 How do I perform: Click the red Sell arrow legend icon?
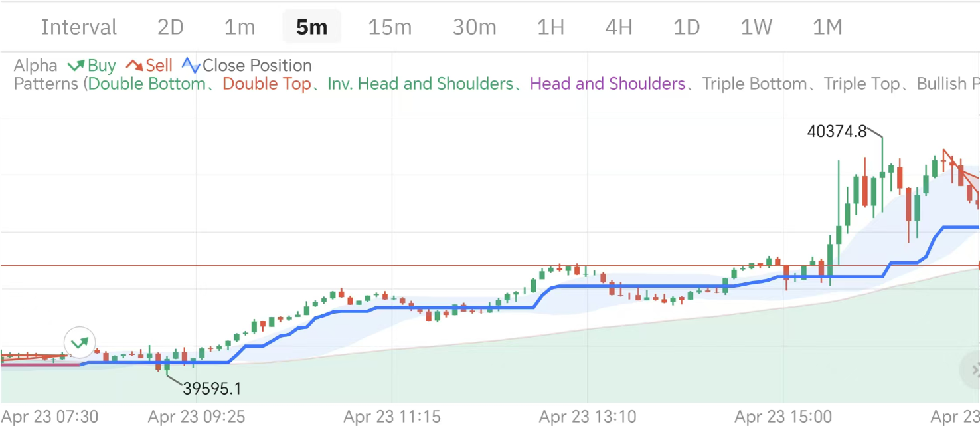point(135,66)
